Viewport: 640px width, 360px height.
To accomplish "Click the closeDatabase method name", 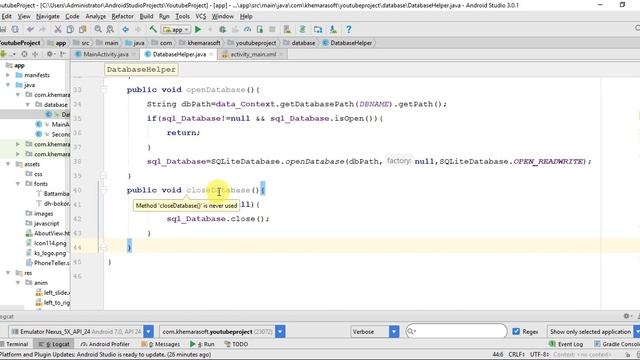I will [218, 190].
